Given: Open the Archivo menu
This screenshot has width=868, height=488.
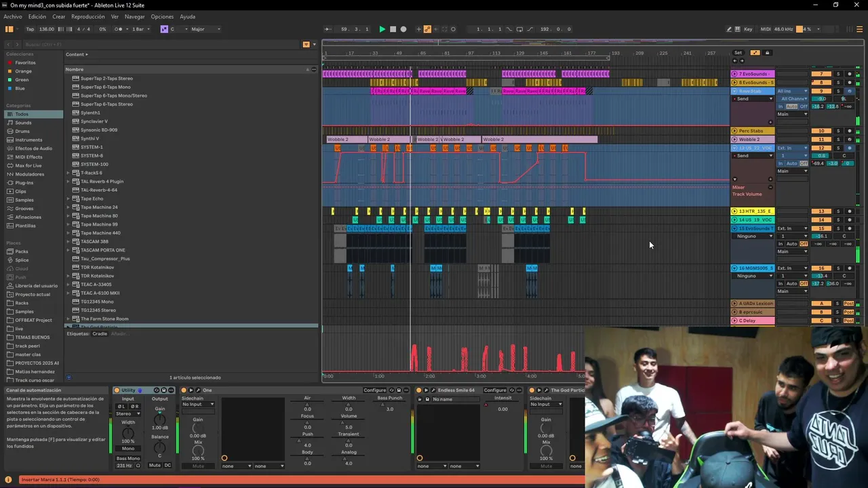Looking at the screenshot, I should tap(12, 16).
